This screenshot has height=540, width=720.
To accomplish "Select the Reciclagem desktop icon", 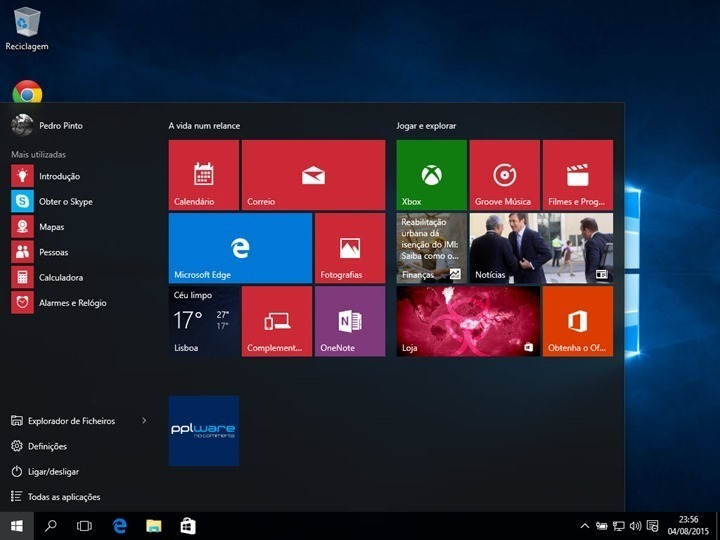I will 27,28.
